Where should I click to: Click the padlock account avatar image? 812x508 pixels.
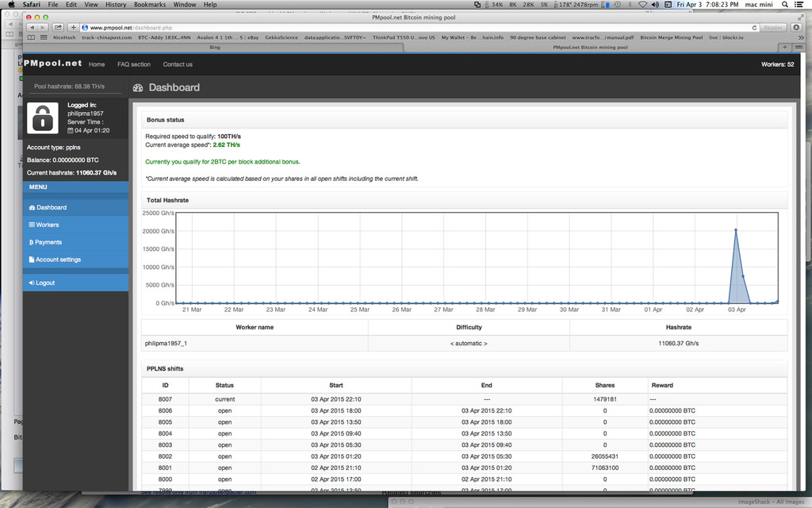[43, 118]
